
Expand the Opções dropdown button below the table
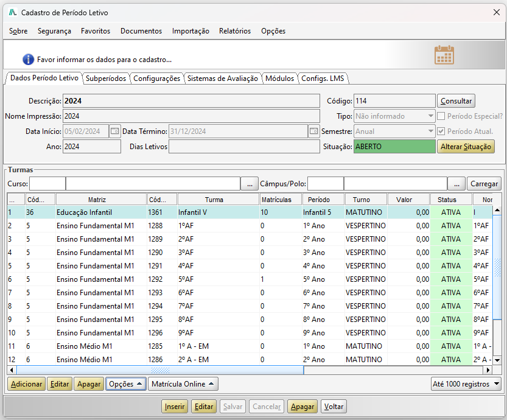(x=125, y=384)
